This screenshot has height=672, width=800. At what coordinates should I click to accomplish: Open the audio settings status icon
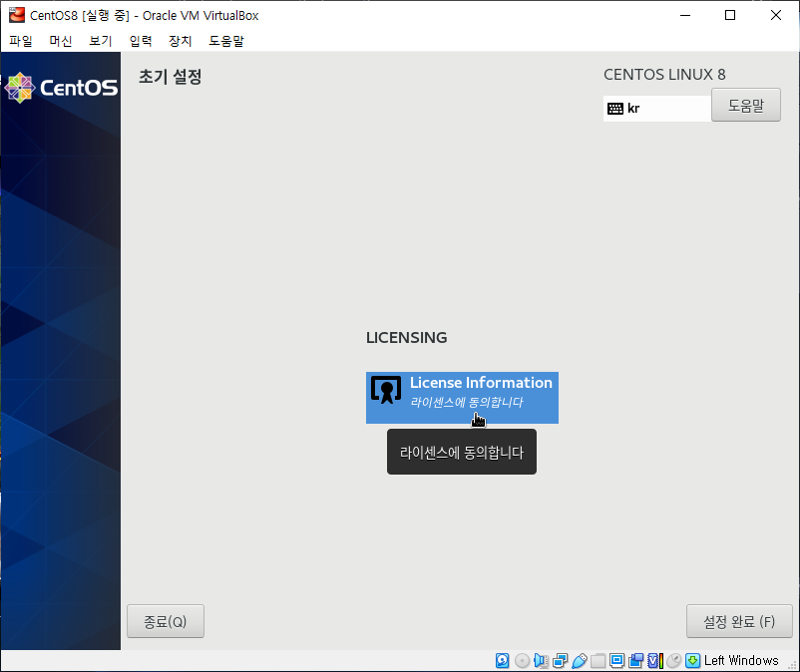tap(541, 660)
